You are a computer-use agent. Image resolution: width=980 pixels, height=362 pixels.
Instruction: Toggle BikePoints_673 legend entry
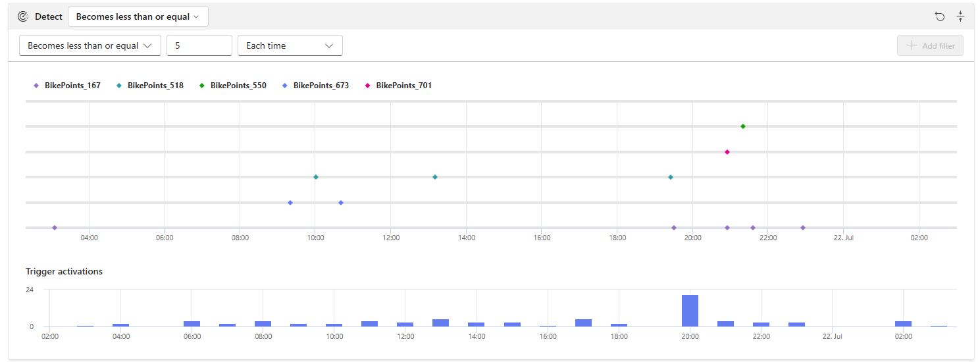[x=316, y=86]
